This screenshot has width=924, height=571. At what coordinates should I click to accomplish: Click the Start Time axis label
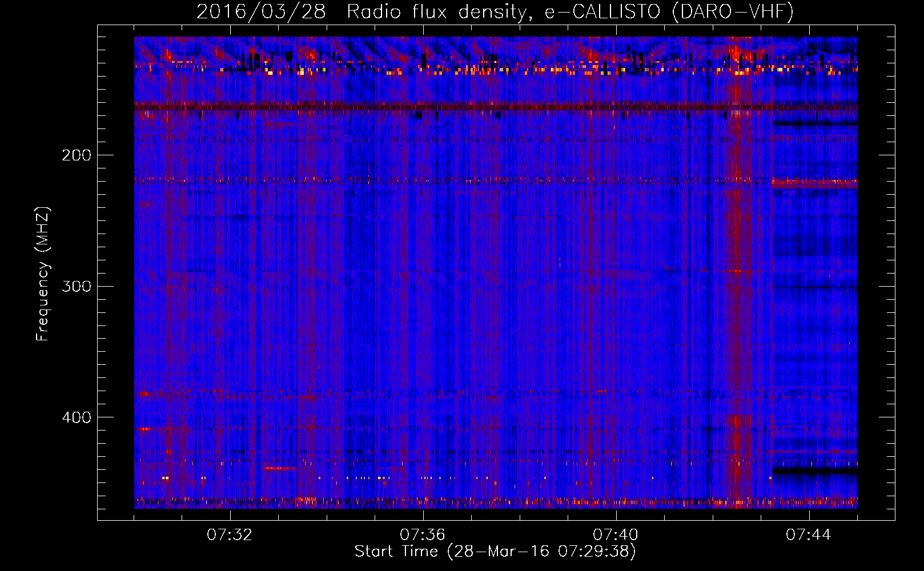[495, 552]
